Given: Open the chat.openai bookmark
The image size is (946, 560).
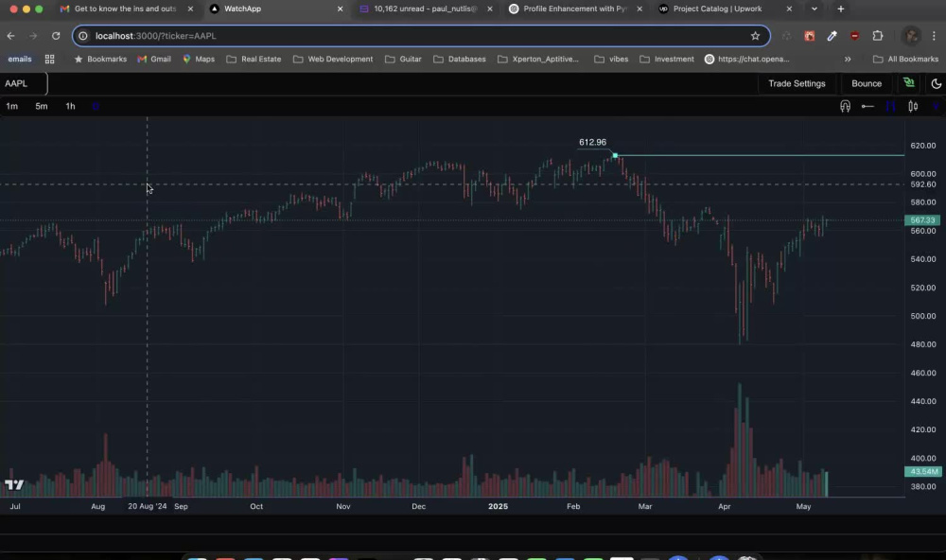Looking at the screenshot, I should click(x=747, y=60).
